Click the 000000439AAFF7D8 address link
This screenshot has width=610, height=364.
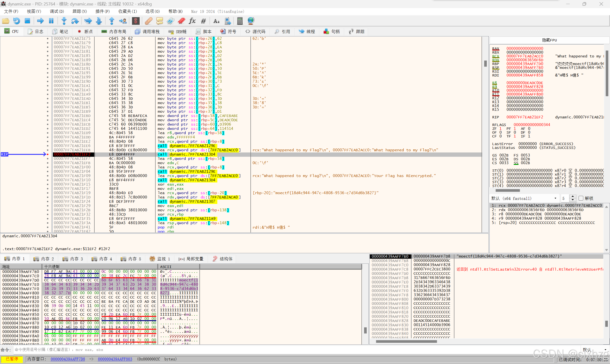[x=68, y=359]
